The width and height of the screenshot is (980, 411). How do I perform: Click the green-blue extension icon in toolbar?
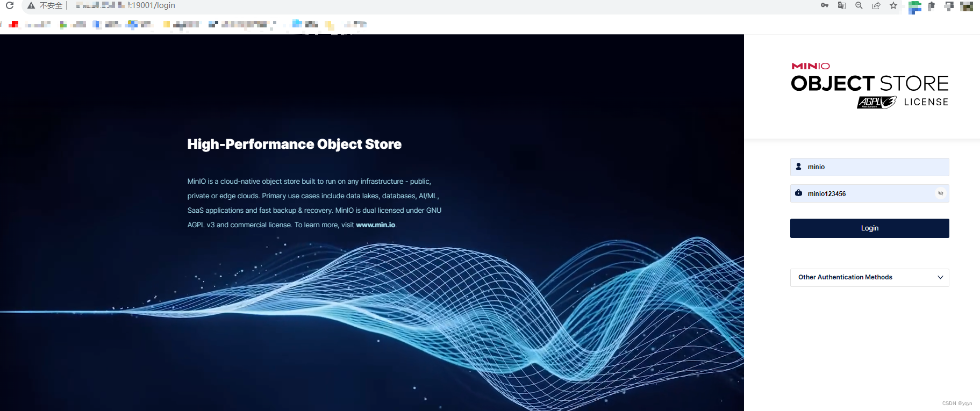(x=915, y=7)
